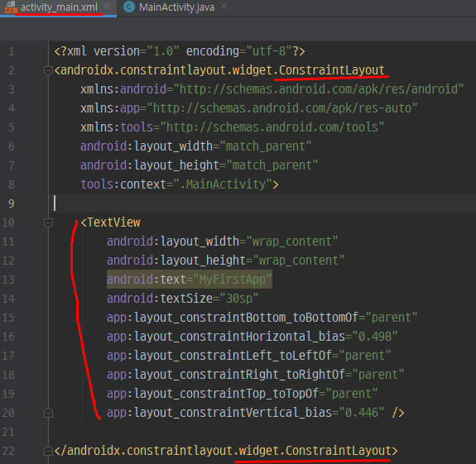Image resolution: width=476 pixels, height=464 pixels.
Task: Click android:layout_width="match_parent" on line 6
Action: pyautogui.click(x=196, y=146)
